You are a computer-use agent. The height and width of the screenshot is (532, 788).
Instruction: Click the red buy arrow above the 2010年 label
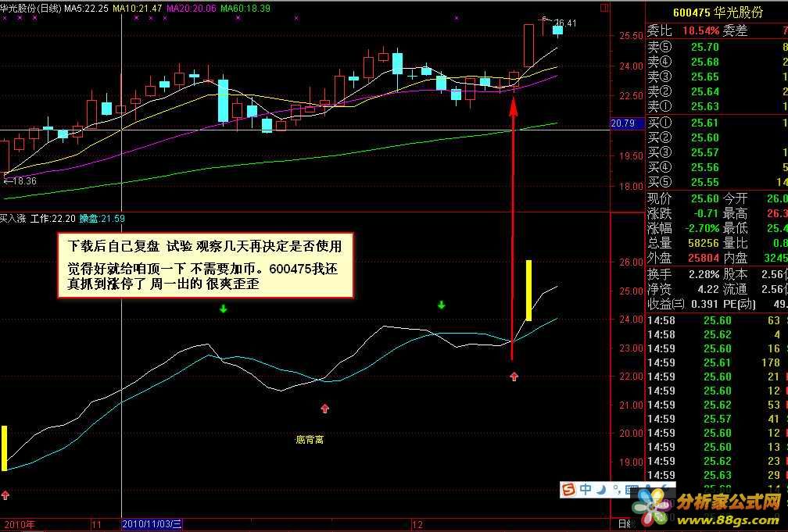[5, 495]
